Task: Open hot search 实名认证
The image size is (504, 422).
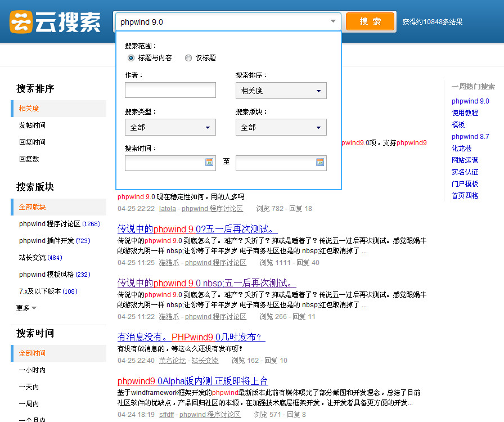Action: (x=465, y=172)
